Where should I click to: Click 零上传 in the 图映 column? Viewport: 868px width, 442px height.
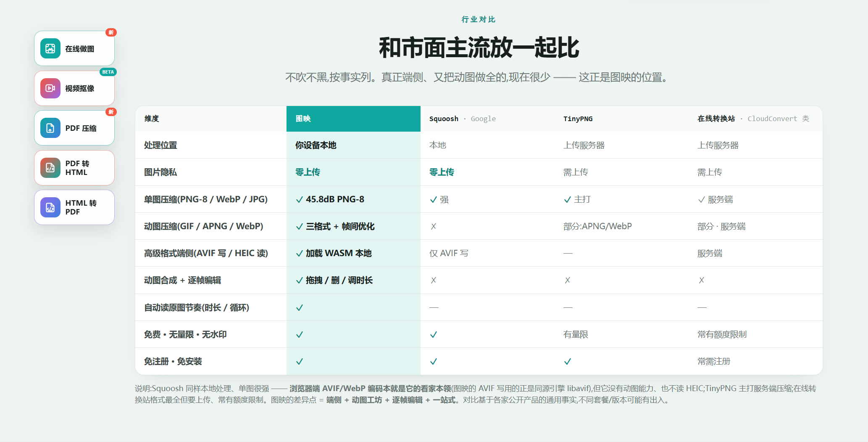pyautogui.click(x=308, y=172)
